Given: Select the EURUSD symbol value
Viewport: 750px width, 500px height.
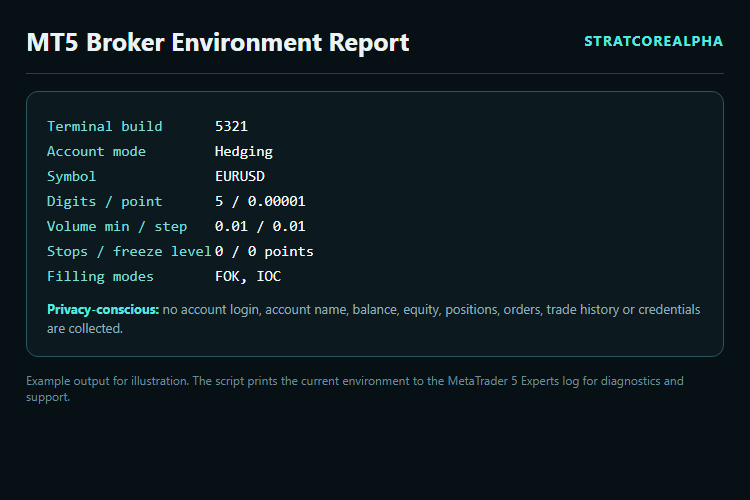Looking at the screenshot, I should tap(240, 177).
